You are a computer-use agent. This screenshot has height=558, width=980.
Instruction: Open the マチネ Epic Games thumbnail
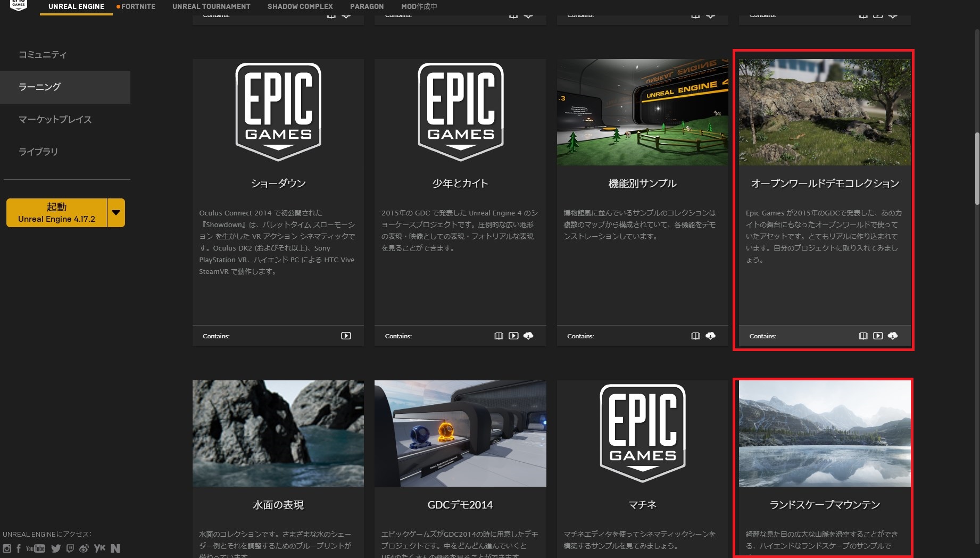643,434
